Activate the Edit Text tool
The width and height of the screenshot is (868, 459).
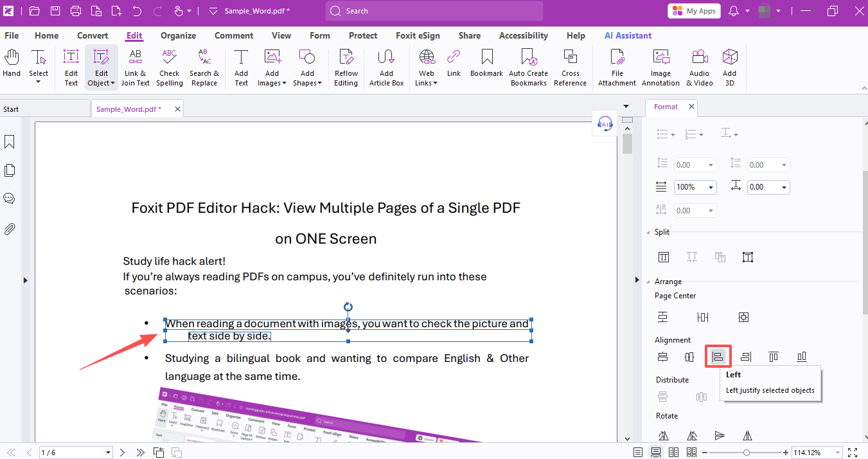[x=71, y=67]
